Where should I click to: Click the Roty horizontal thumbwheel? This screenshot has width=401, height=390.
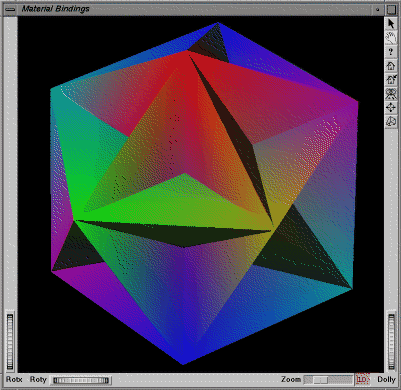click(81, 380)
